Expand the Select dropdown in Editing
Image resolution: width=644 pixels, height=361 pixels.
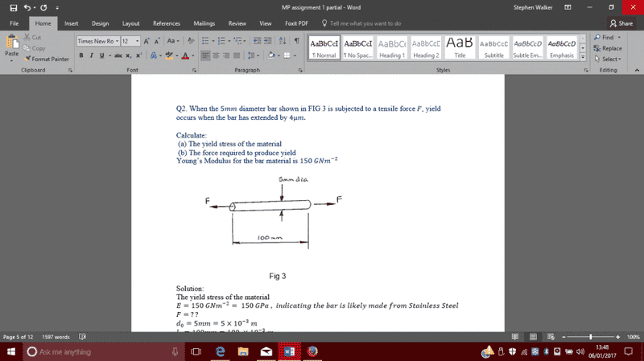[610, 59]
